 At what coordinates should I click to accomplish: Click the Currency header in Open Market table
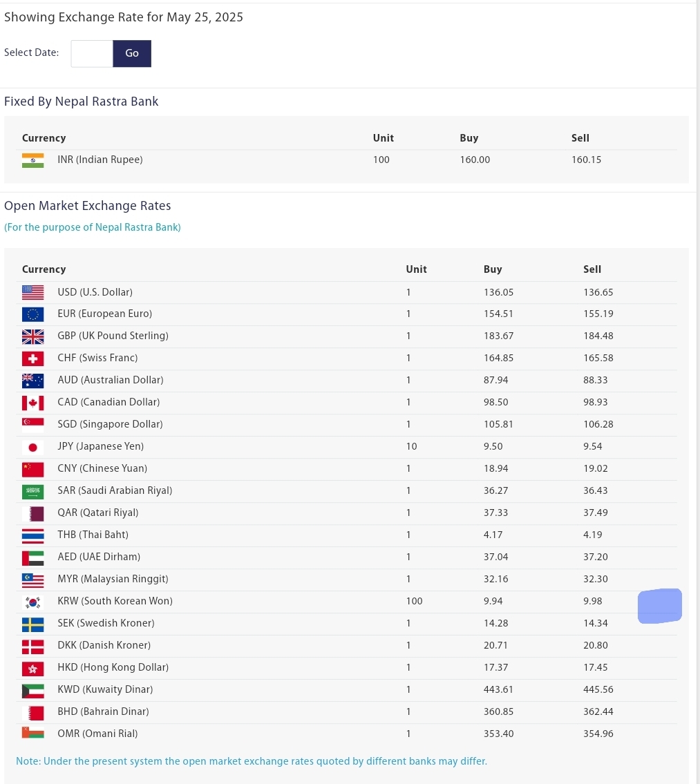click(44, 269)
